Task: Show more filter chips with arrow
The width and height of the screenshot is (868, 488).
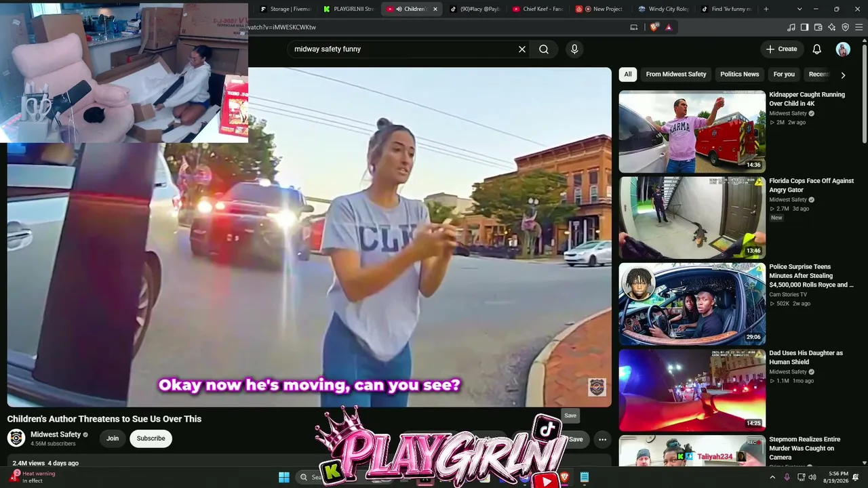Action: pos(843,75)
